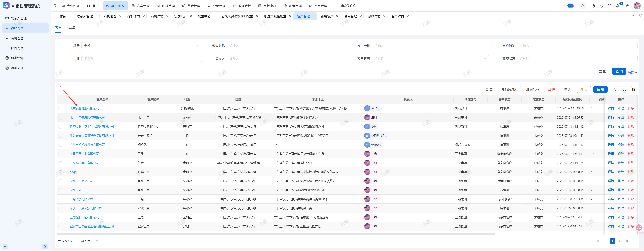The width and height of the screenshot is (644, 251).
Task: Click the horizontal table scrollbar
Action: pos(275,234)
